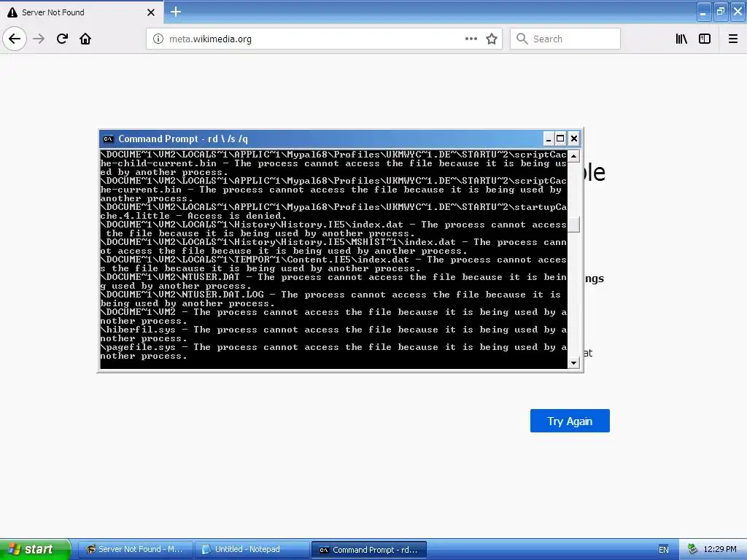Switch to Server Not Found taskbar button
This screenshot has height=560, width=747.
pos(135,550)
